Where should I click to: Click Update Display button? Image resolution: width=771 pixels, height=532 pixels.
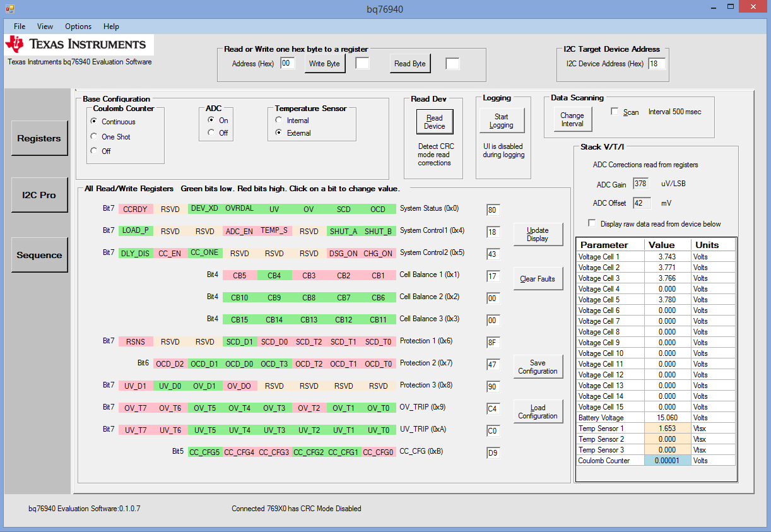538,234
